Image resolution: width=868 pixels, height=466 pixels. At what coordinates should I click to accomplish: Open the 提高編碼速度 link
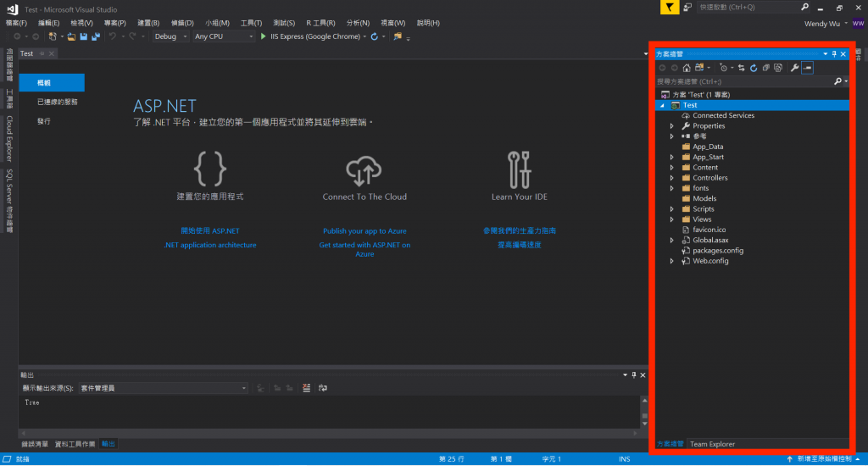[520, 245]
